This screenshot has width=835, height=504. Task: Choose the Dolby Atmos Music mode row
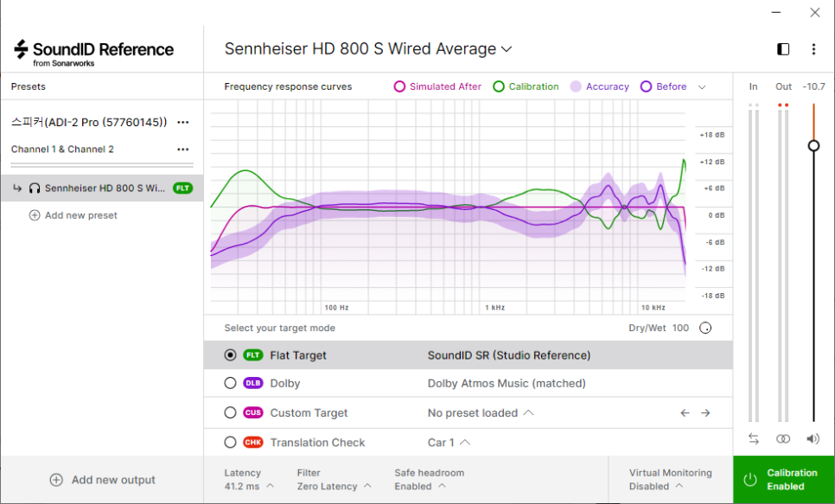point(468,383)
